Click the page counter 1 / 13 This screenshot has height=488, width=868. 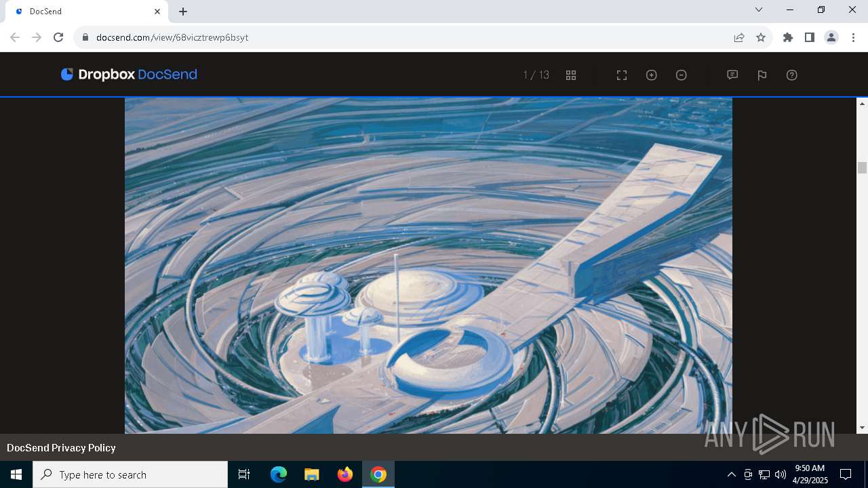[536, 75]
